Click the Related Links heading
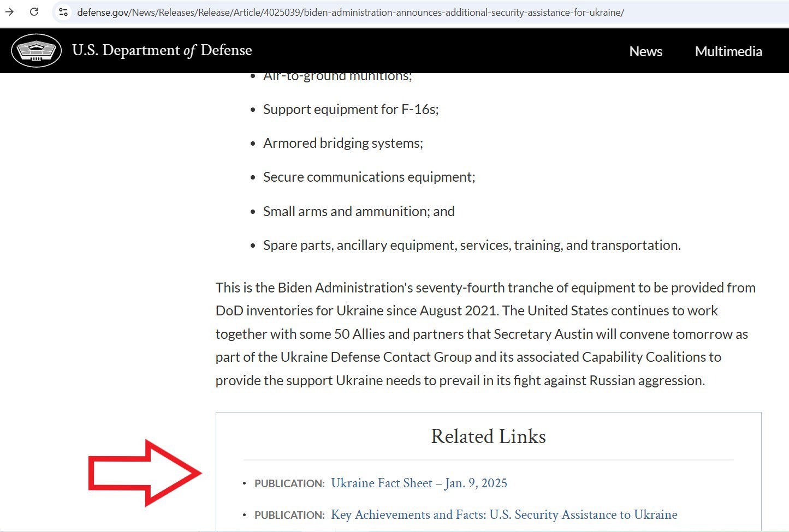The image size is (789, 532). click(488, 437)
